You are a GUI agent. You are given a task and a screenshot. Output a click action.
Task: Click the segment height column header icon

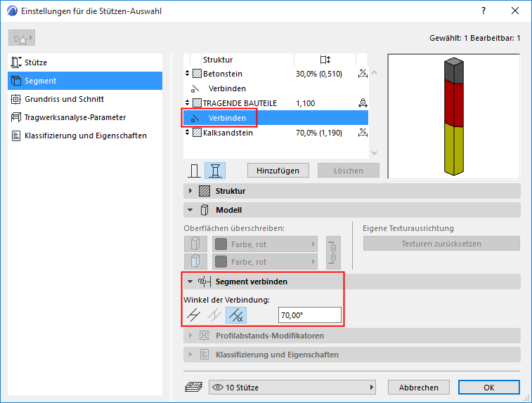point(325,60)
